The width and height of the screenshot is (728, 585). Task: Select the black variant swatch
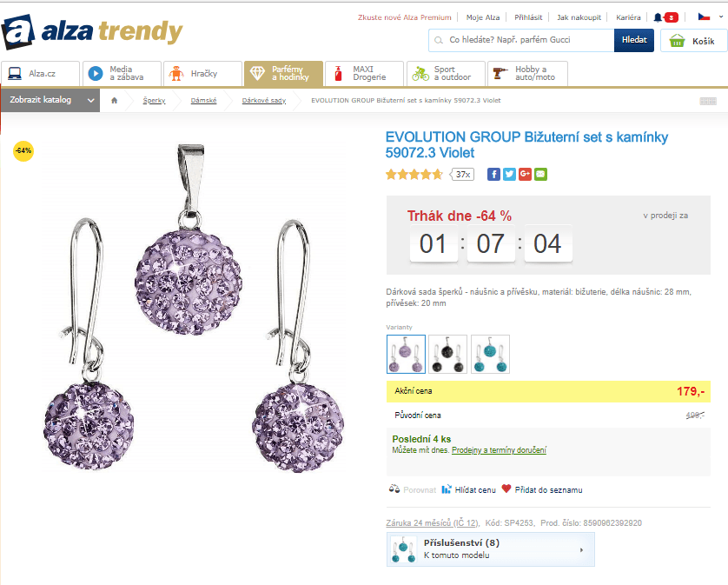click(448, 354)
